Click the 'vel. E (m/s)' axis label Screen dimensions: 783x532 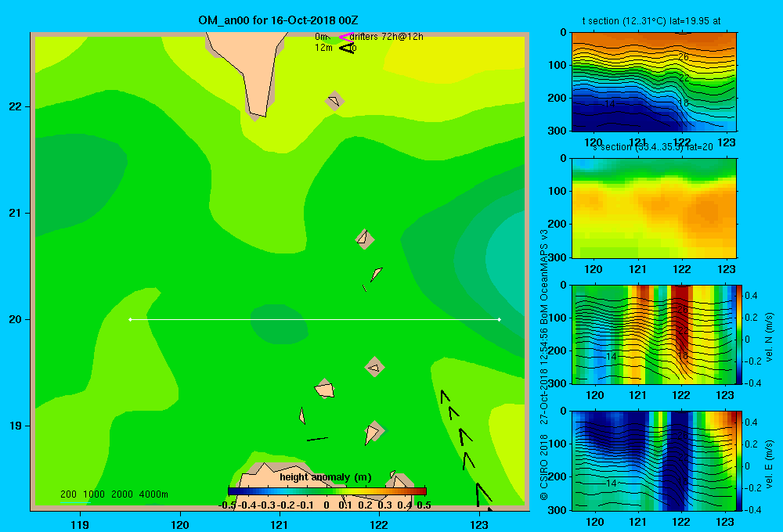pyautogui.click(x=769, y=463)
